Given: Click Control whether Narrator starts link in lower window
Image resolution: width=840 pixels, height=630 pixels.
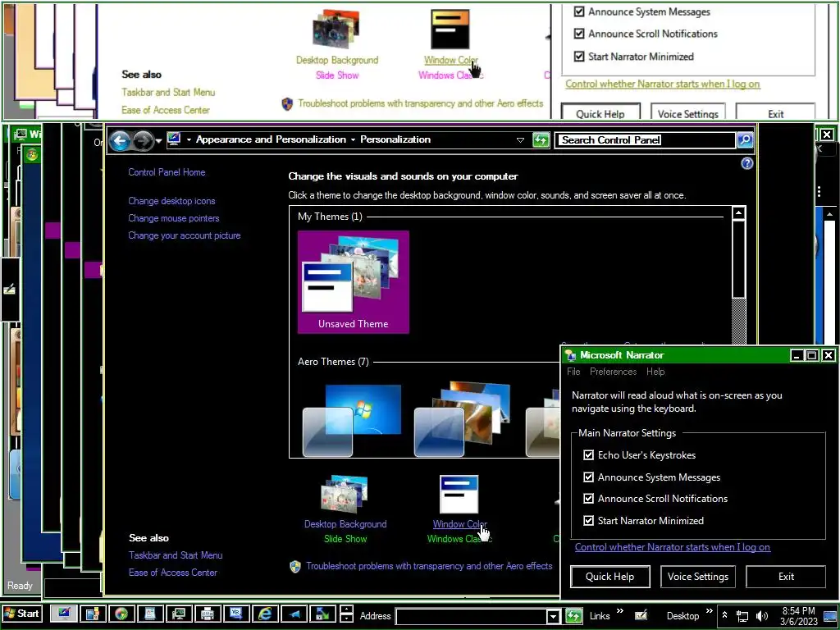Looking at the screenshot, I should click(x=673, y=547).
